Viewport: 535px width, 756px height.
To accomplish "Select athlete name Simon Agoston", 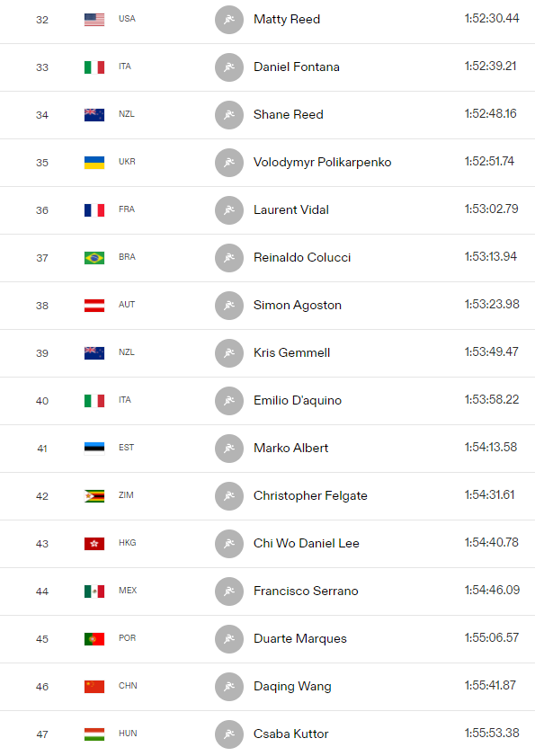I will (x=298, y=306).
